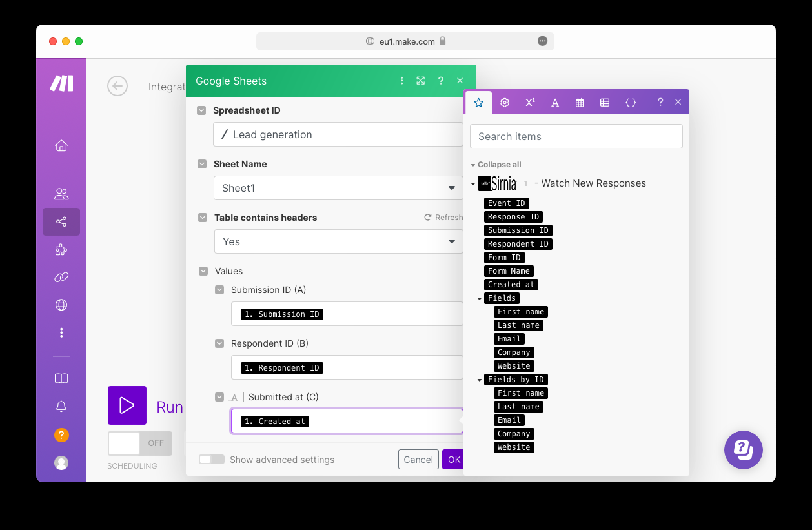
Task: Open the chat support widget
Action: pos(744,450)
